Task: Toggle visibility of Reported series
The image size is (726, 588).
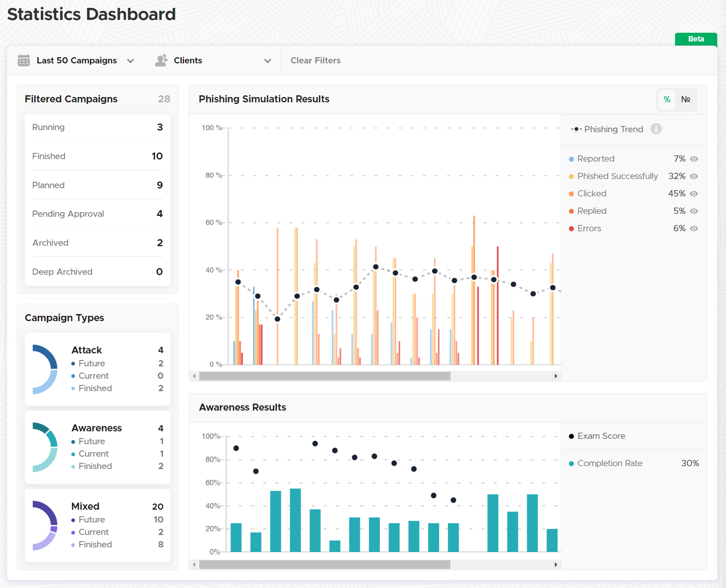Action: 694,159
